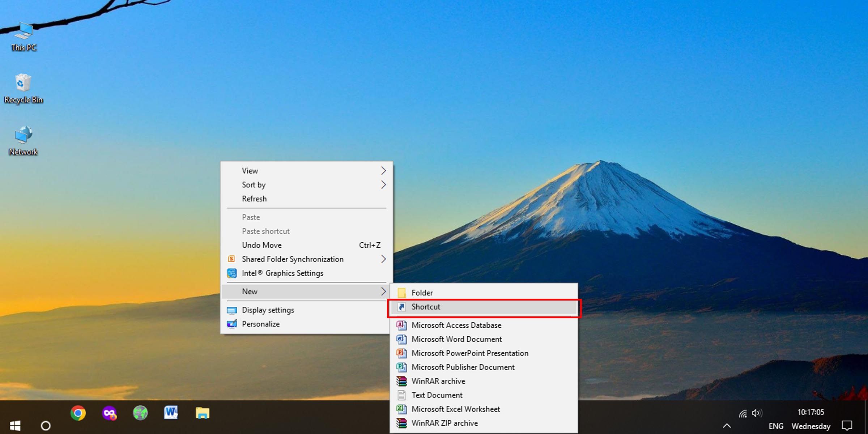The width and height of the screenshot is (868, 434).
Task: Expand the View submenu
Action: click(306, 170)
